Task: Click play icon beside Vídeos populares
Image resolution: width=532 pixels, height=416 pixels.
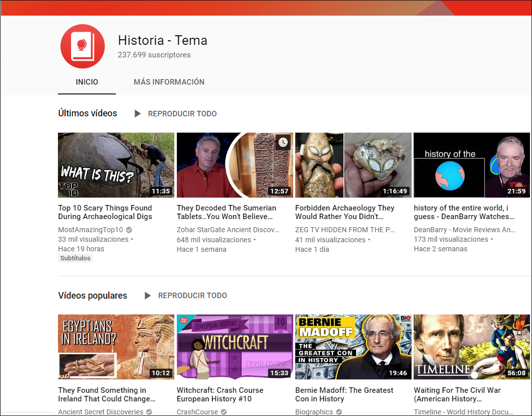Action: pos(148,296)
